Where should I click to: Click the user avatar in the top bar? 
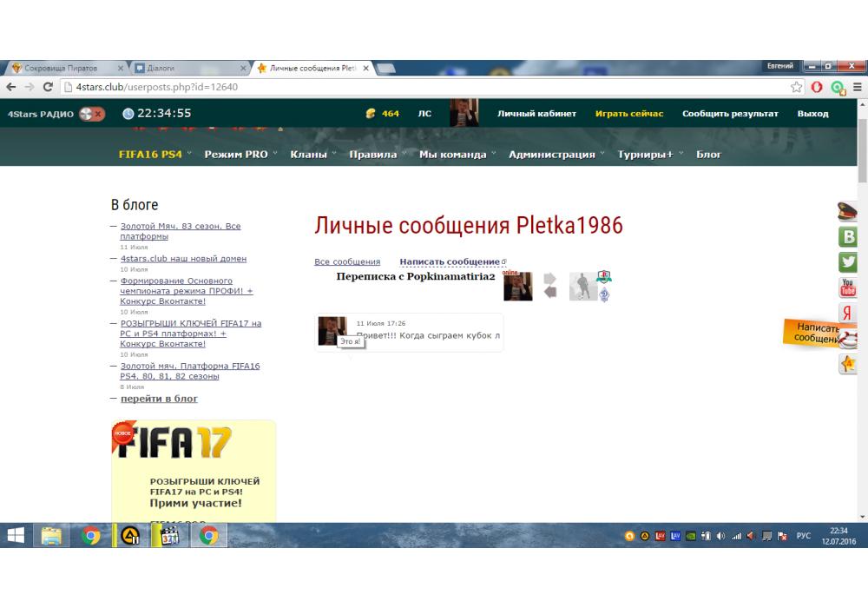coord(464,113)
